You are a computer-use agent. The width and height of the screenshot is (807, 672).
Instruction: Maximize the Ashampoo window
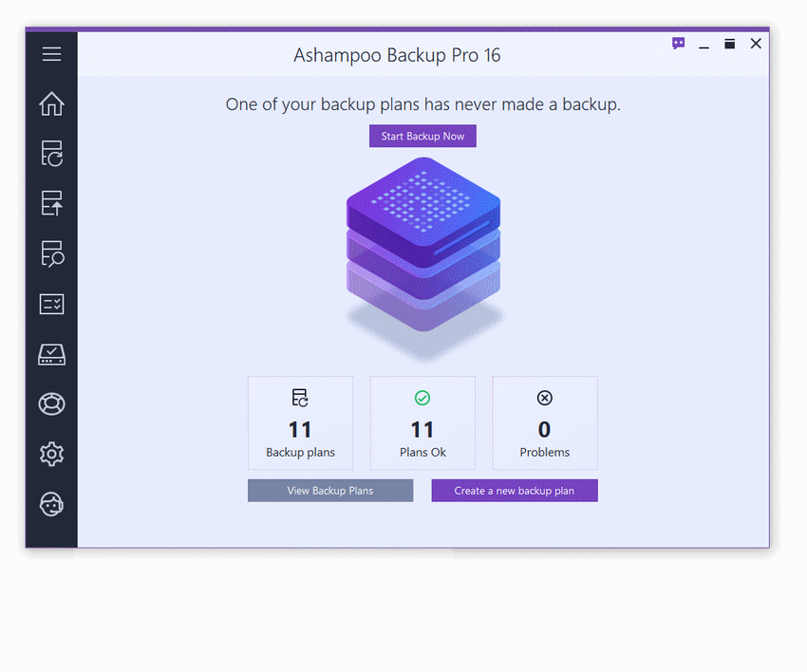click(730, 44)
